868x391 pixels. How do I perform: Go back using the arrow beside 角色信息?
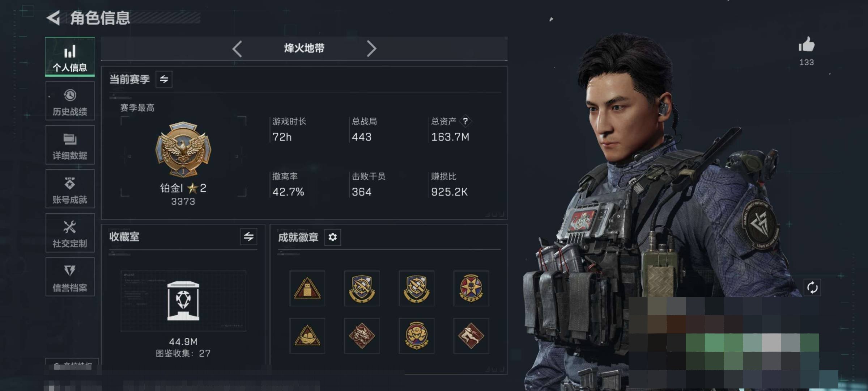54,18
